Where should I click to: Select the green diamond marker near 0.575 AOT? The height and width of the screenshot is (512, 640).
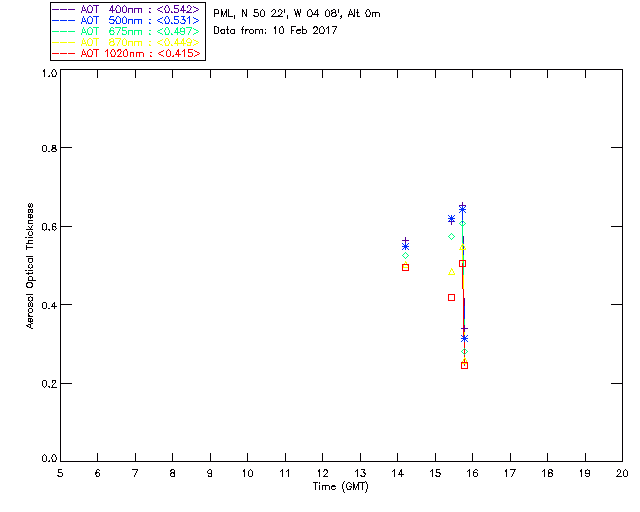tap(451, 236)
